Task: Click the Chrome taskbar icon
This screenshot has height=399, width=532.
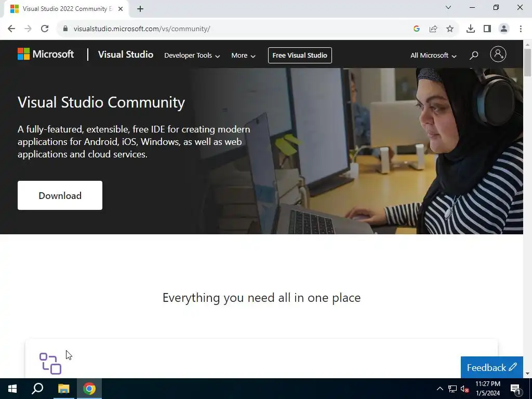Action: [x=89, y=389]
